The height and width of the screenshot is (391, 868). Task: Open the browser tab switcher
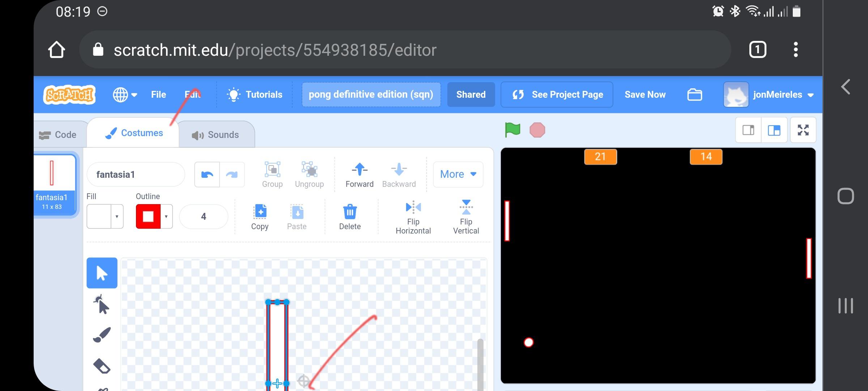(758, 50)
